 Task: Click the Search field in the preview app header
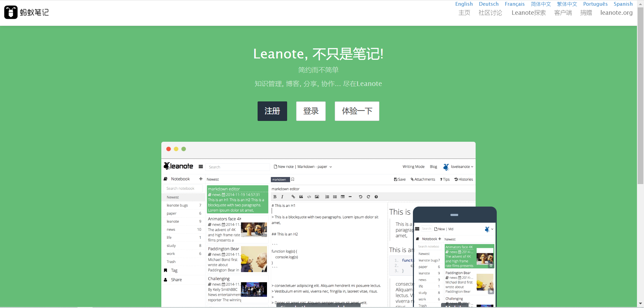237,167
